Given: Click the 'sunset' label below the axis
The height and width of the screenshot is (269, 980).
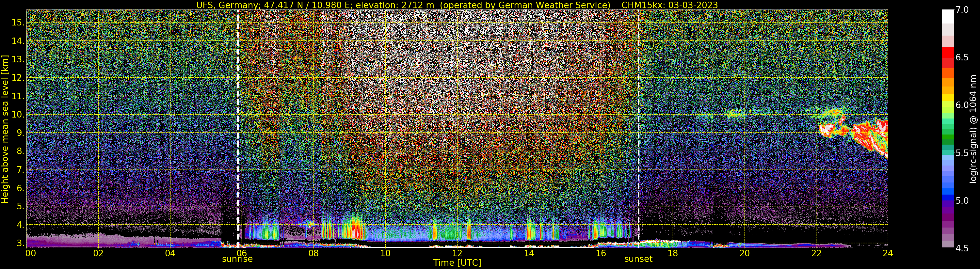Looking at the screenshot, I should [638, 259].
